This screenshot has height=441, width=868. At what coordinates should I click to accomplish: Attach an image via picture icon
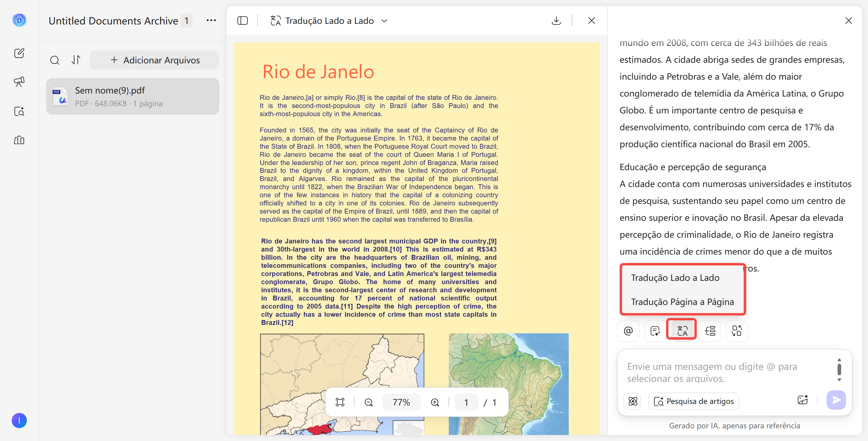(803, 400)
